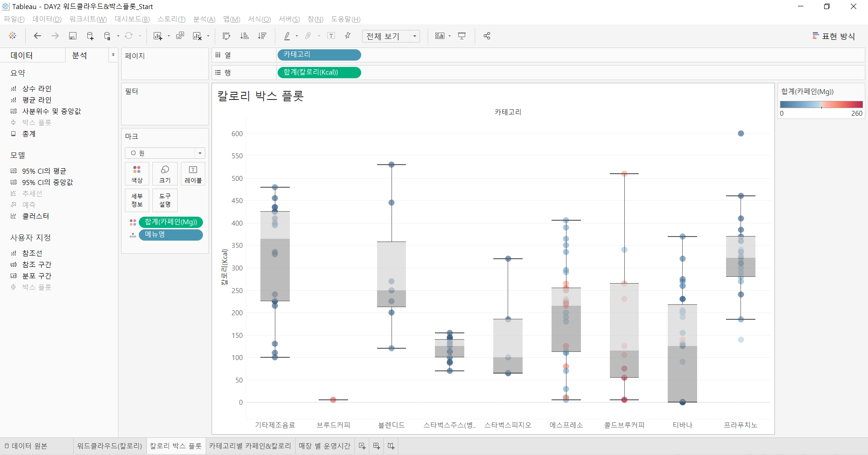Viewport: 868px width, 455px height.
Task: Save the workbook via toolbar icon
Action: click(72, 36)
